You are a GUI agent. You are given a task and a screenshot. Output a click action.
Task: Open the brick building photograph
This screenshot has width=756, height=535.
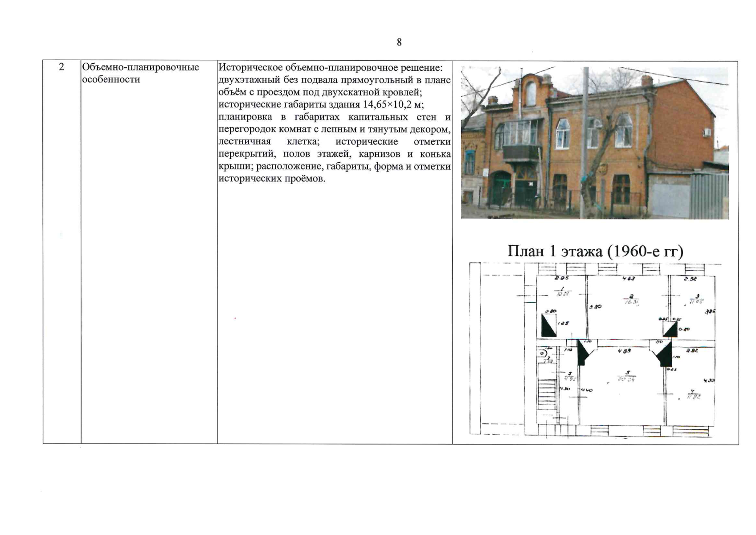tap(594, 143)
